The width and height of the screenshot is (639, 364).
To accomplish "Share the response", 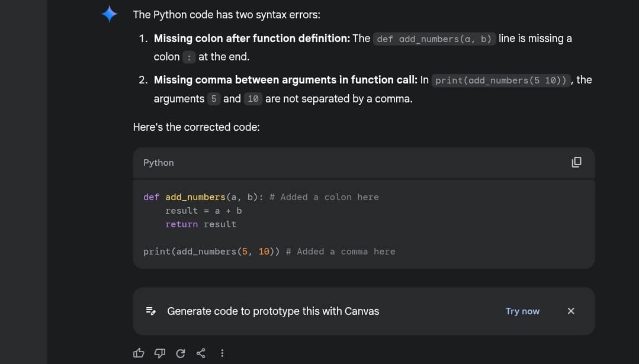I will pyautogui.click(x=201, y=353).
